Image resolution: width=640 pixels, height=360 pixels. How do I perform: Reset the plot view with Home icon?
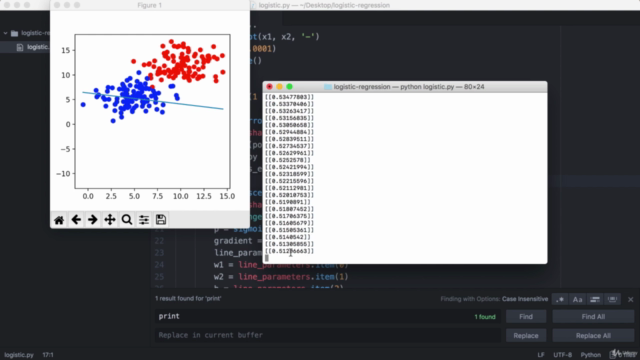pyautogui.click(x=59, y=220)
